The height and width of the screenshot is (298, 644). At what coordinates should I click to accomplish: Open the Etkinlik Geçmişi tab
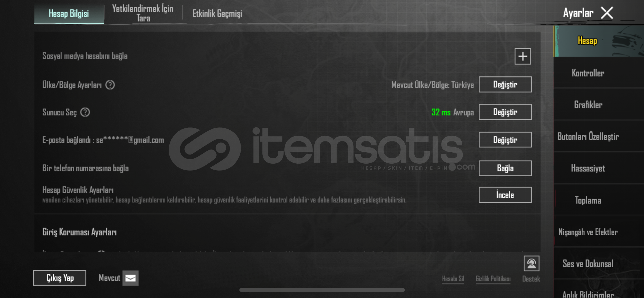coord(217,14)
